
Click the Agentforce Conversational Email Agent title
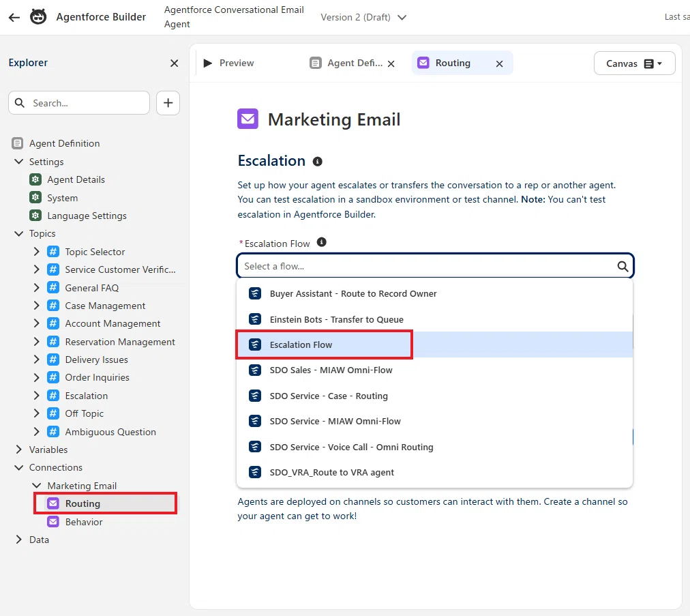coord(234,17)
